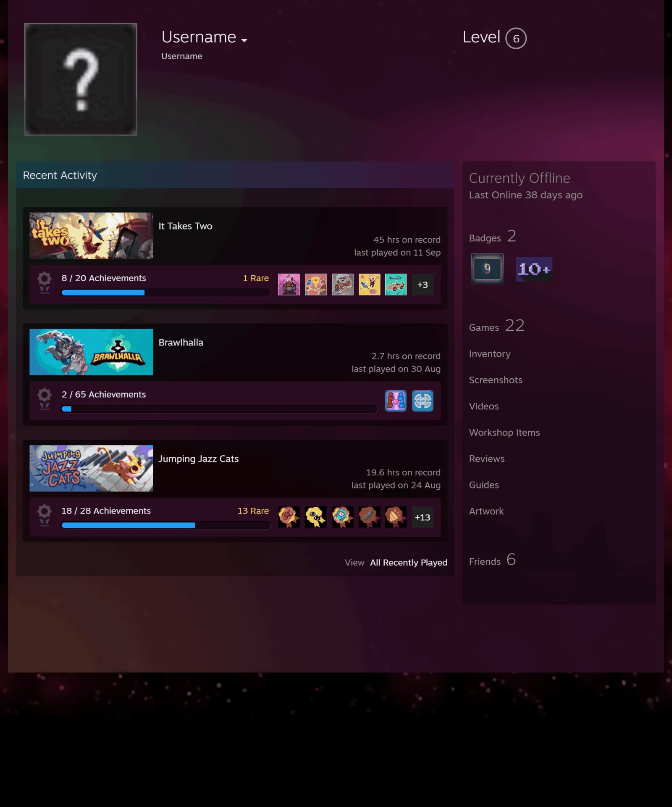Click the teal car It Takes Two achievement
672x807 pixels.
396,285
